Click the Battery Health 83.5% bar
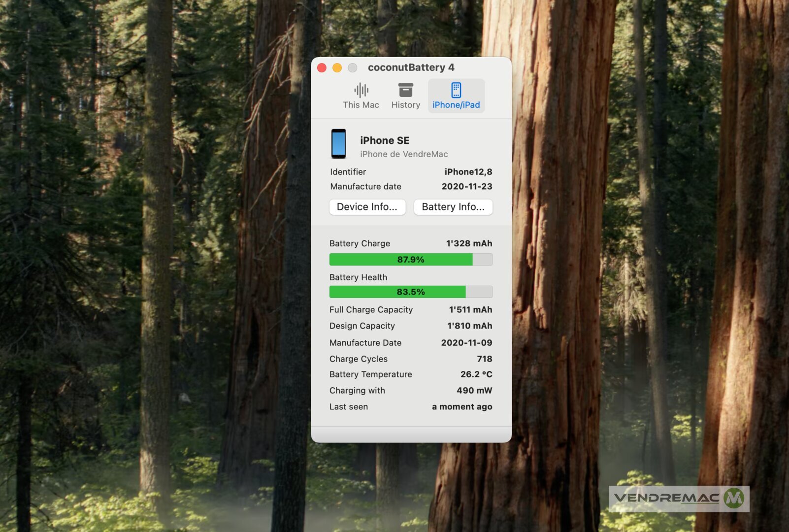This screenshot has width=789, height=532. [410, 292]
